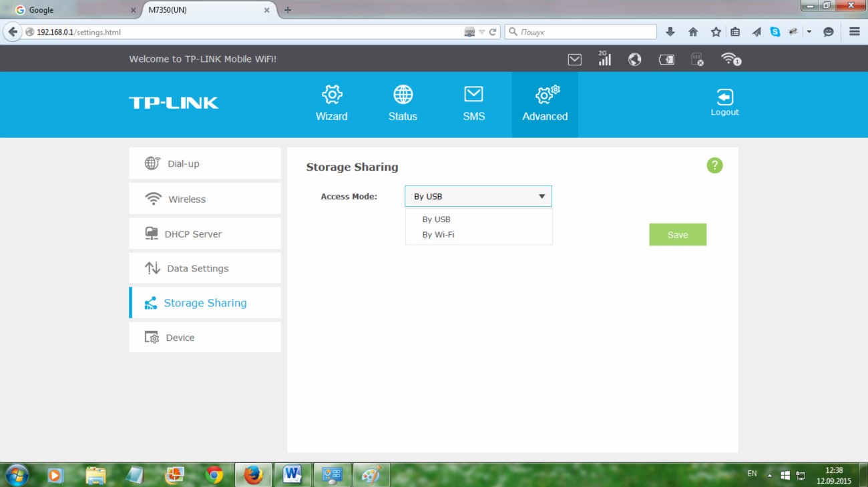
Task: Click the green Save button
Action: (x=677, y=235)
